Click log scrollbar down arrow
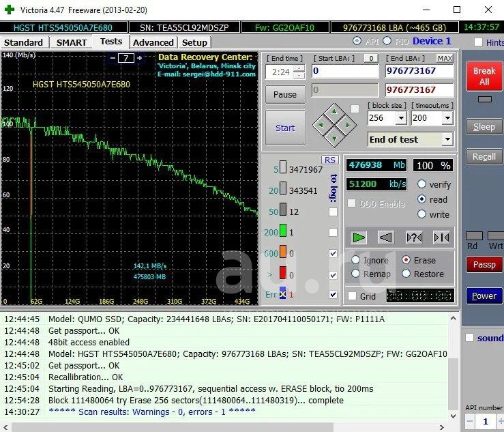 pos(453,416)
